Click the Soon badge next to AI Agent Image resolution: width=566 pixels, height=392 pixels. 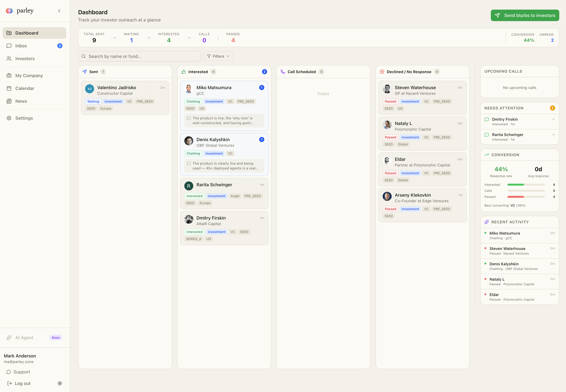[x=56, y=337]
